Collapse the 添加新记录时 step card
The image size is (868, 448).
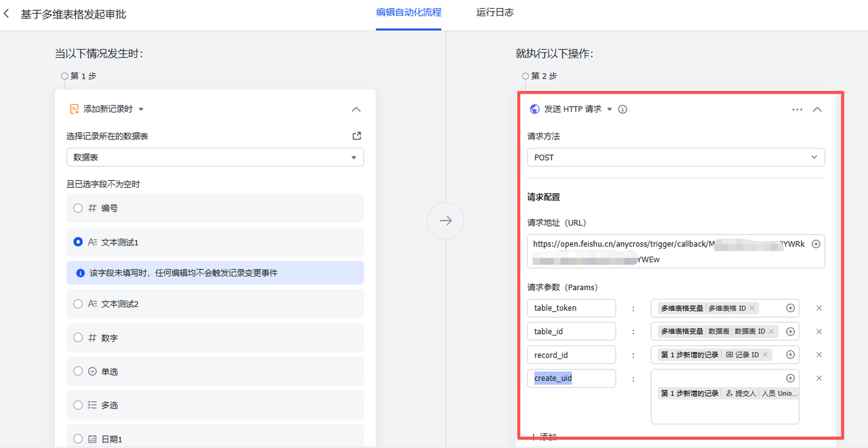click(356, 109)
